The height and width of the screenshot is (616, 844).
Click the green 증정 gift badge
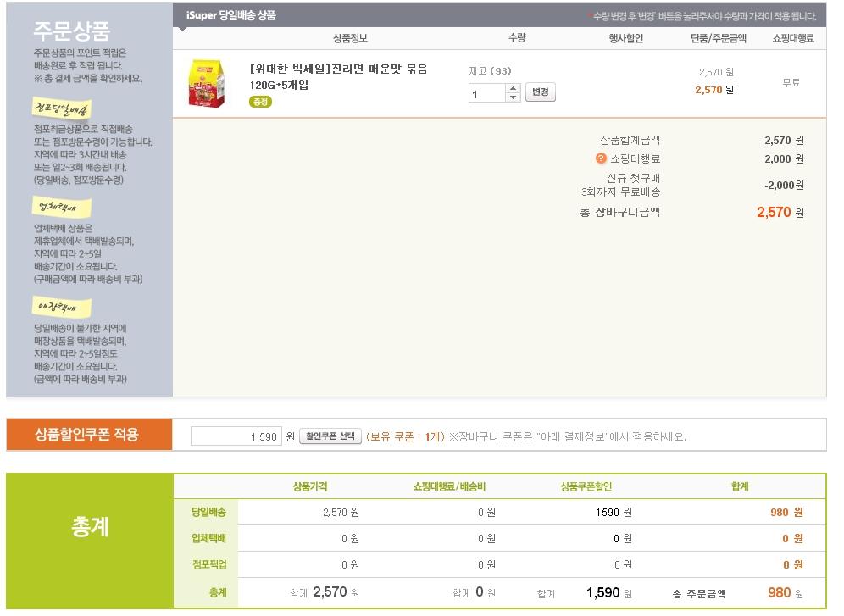[x=260, y=102]
